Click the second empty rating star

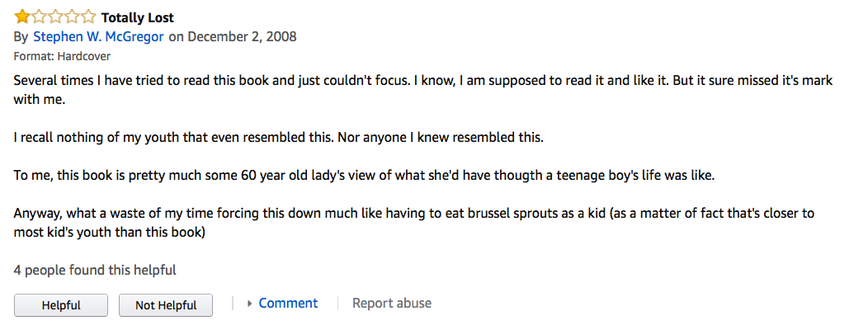[x=39, y=17]
